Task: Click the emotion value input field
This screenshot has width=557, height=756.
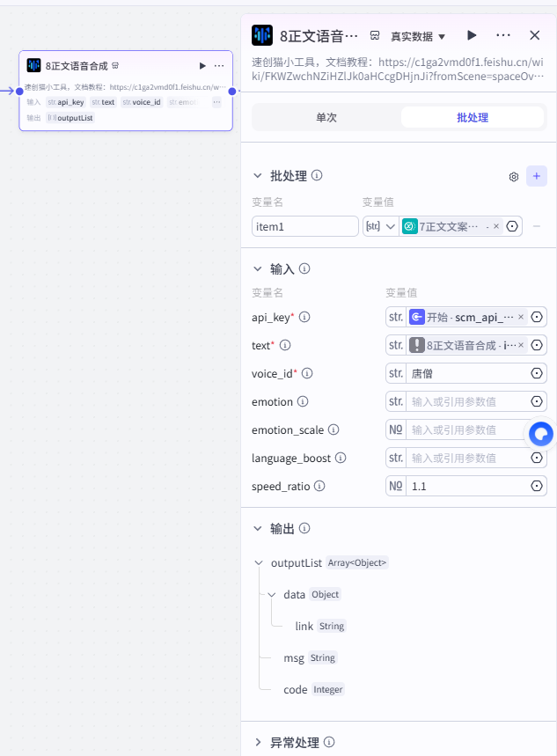Action: coord(467,401)
